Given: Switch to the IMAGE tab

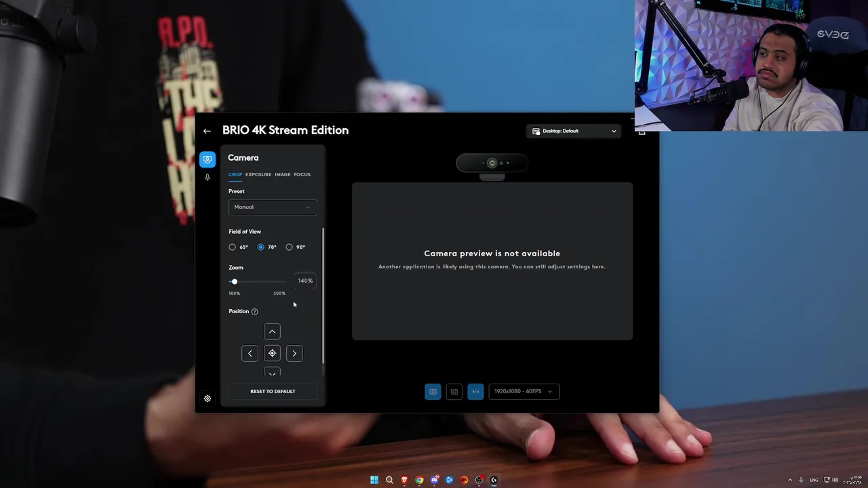Looking at the screenshot, I should (283, 175).
